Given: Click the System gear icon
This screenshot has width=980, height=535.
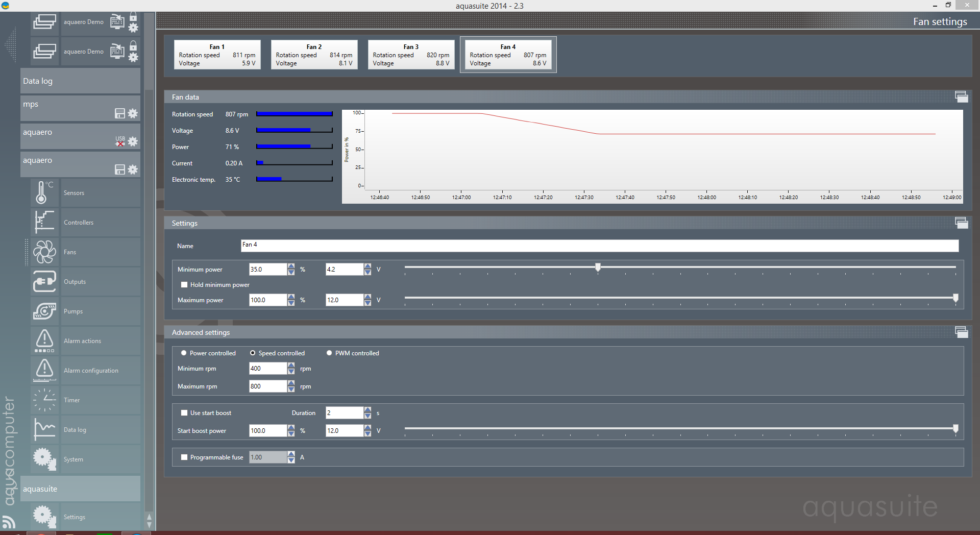Looking at the screenshot, I should tap(44, 459).
